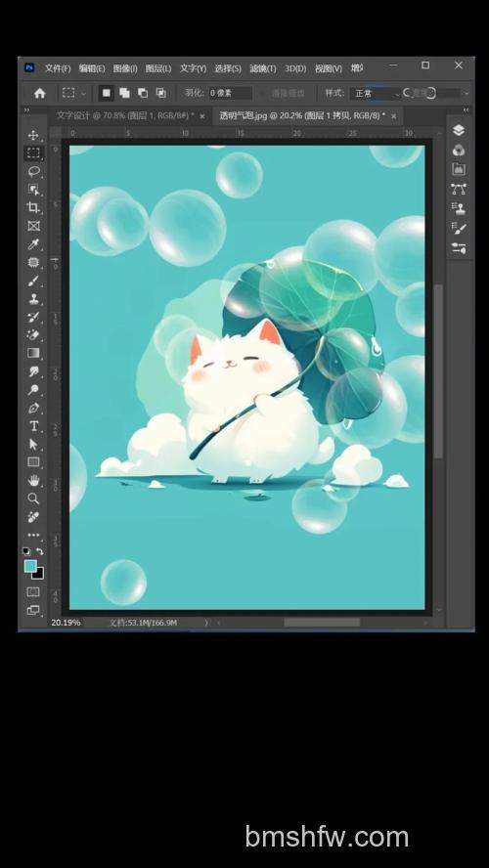Expand the left toolbar double-arrow
489x868 pixels.
tap(26, 110)
